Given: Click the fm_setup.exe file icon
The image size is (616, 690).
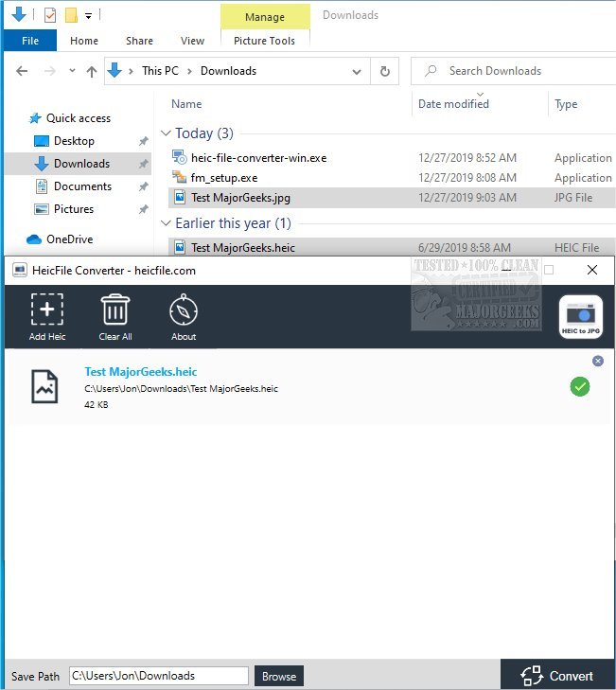Looking at the screenshot, I should (x=180, y=177).
